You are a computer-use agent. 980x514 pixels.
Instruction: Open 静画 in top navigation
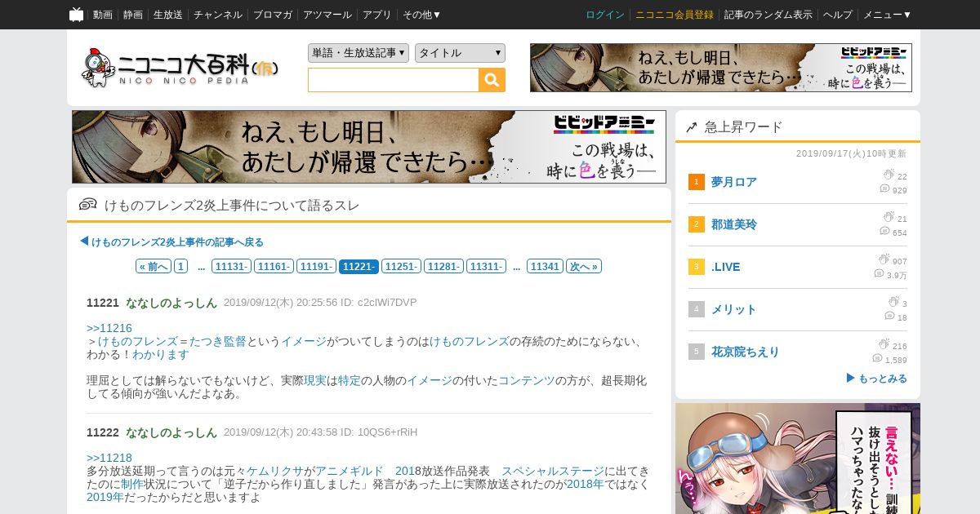click(x=133, y=15)
